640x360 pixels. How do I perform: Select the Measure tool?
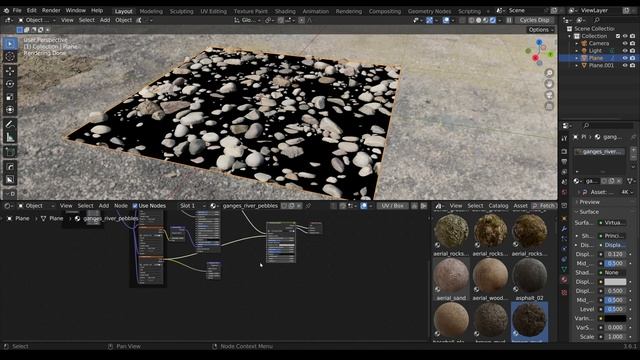10,138
